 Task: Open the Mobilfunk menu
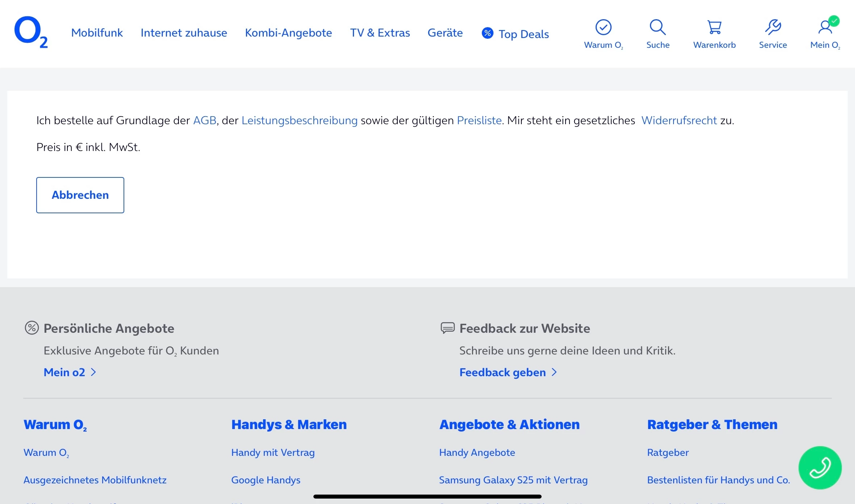pos(97,33)
